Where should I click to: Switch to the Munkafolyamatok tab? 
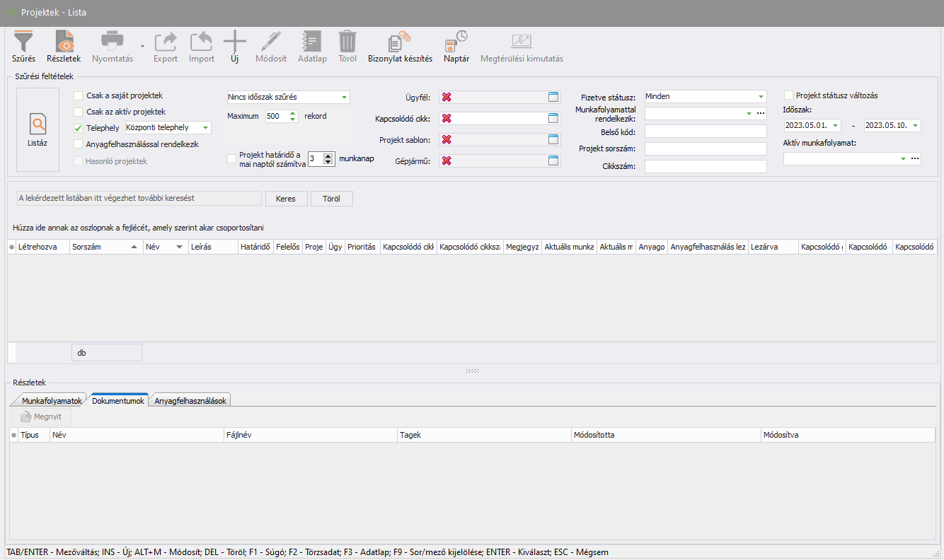coord(52,401)
